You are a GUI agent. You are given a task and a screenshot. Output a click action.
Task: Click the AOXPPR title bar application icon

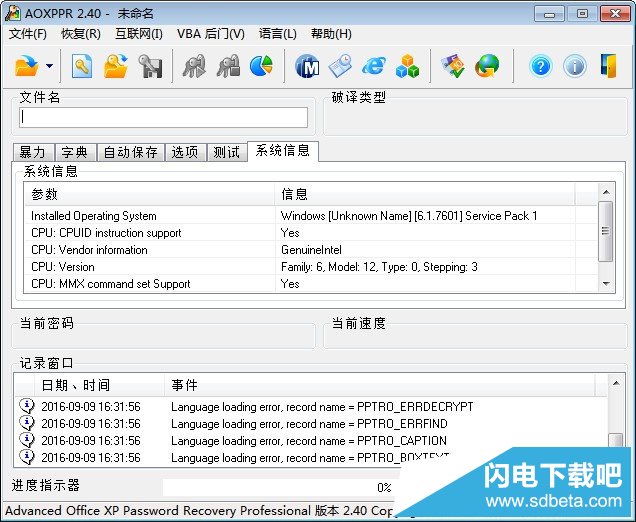coord(13,13)
